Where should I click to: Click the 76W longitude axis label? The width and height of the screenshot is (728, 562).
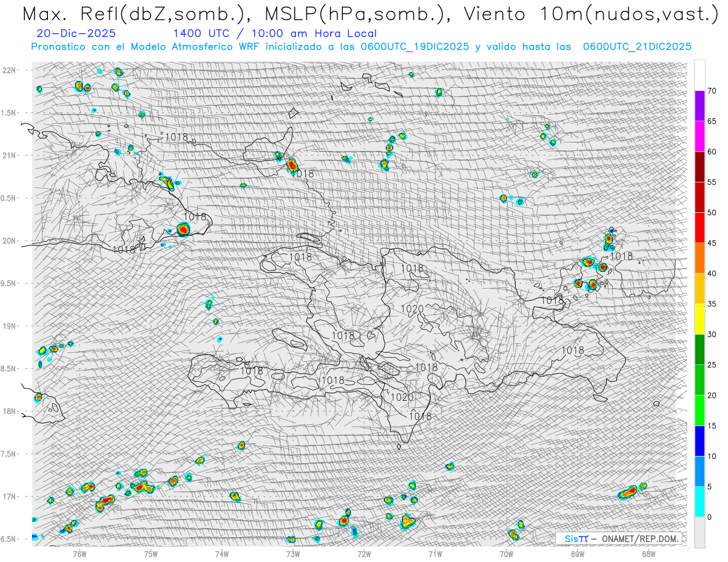pyautogui.click(x=79, y=553)
